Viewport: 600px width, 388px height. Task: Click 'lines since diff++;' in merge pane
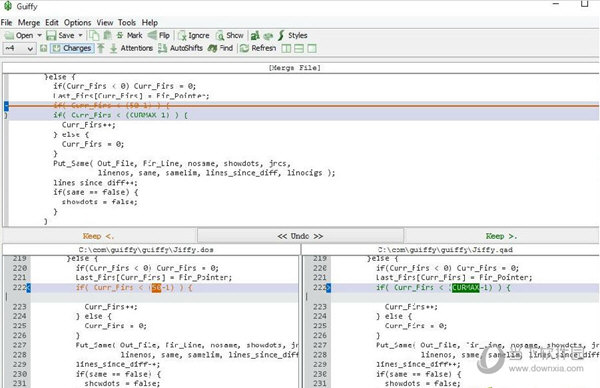click(x=95, y=183)
